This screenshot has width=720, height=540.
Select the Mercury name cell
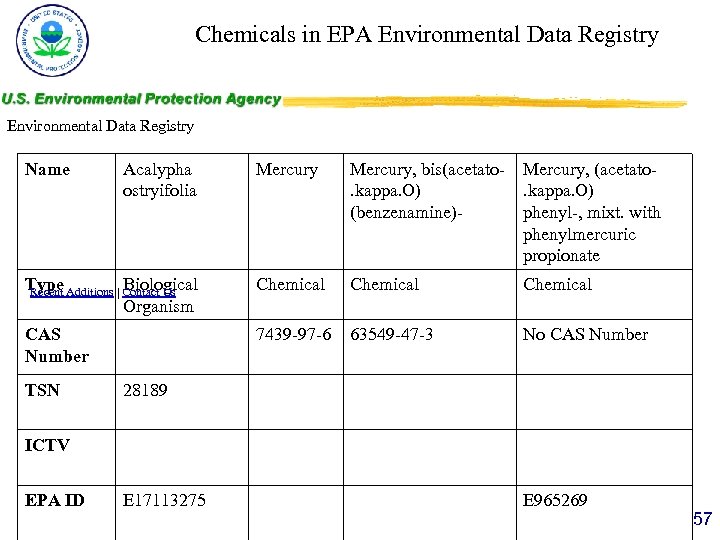[286, 170]
